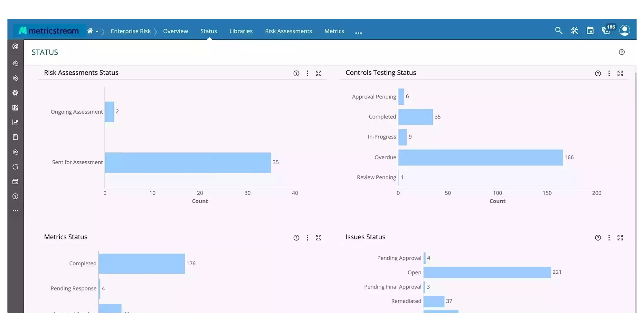Click the home icon in the breadcrumb
The image size is (644, 332).
90,31
